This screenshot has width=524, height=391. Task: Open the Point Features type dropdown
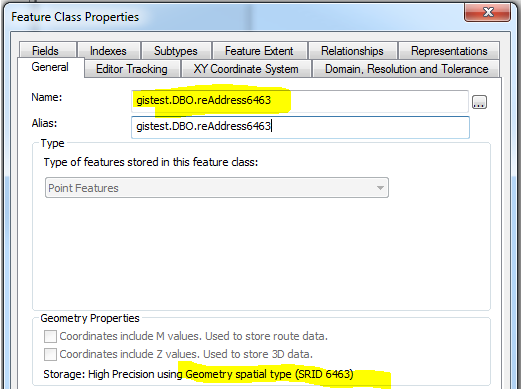coord(217,188)
